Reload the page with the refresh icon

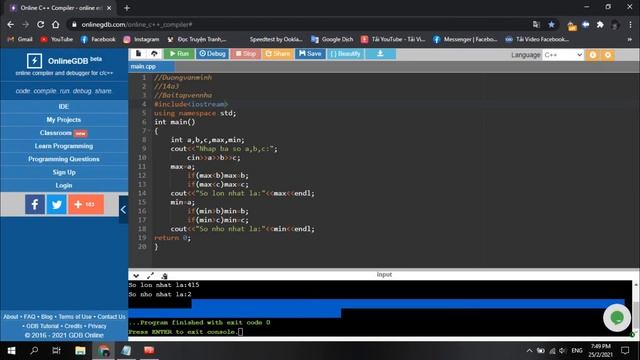click(x=40, y=24)
